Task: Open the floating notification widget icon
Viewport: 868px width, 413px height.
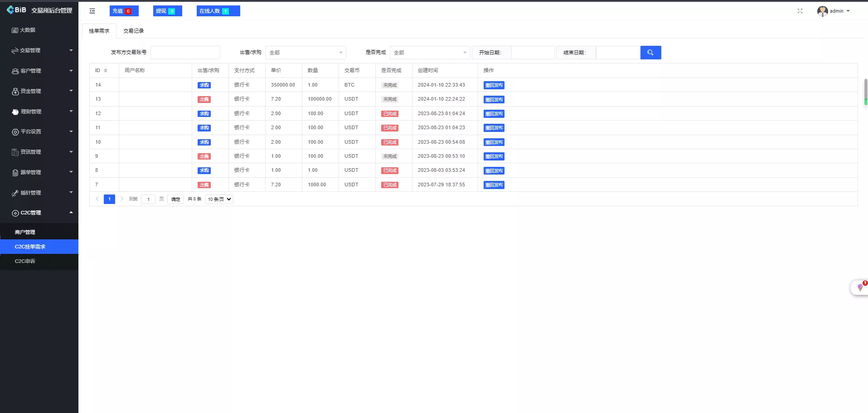Action: 859,287
